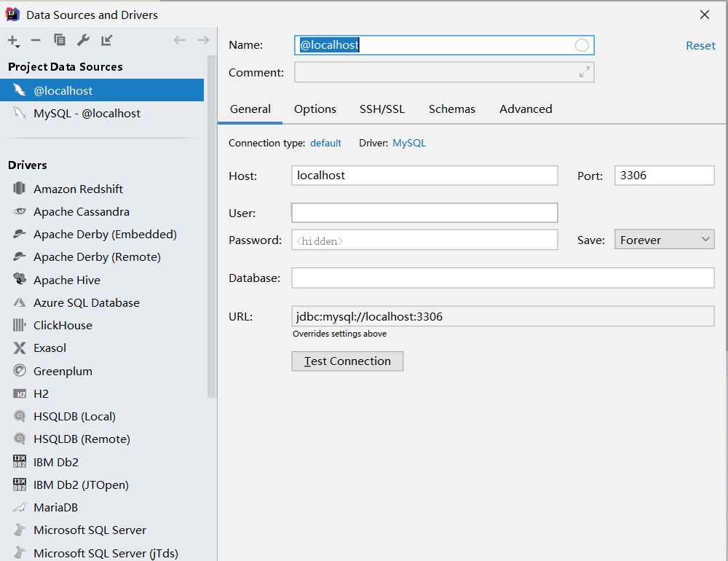Click the Apache Derby (Embedded) hat icon
Screen dimensions: 728x561
pos(20,234)
